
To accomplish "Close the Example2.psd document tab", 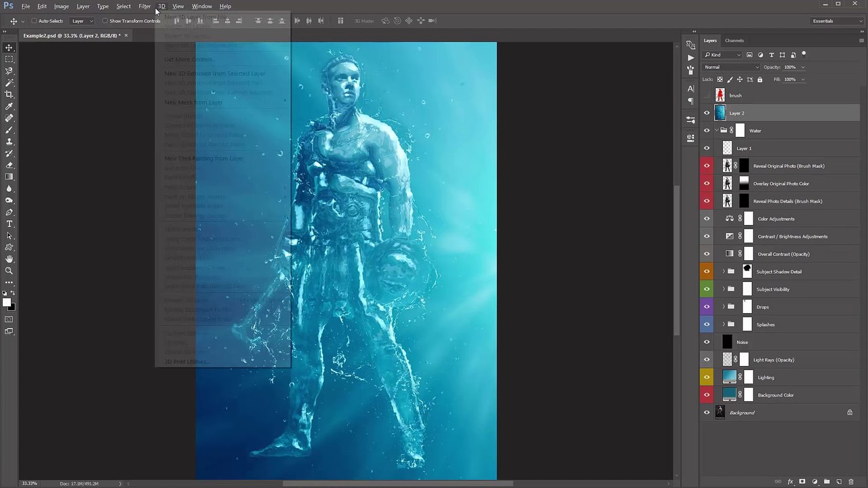I will (x=125, y=35).
